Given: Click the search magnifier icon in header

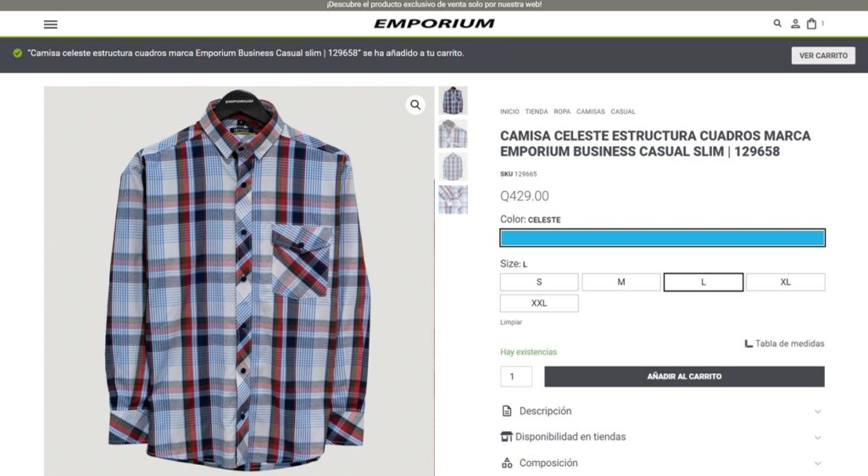Looking at the screenshot, I should point(777,23).
